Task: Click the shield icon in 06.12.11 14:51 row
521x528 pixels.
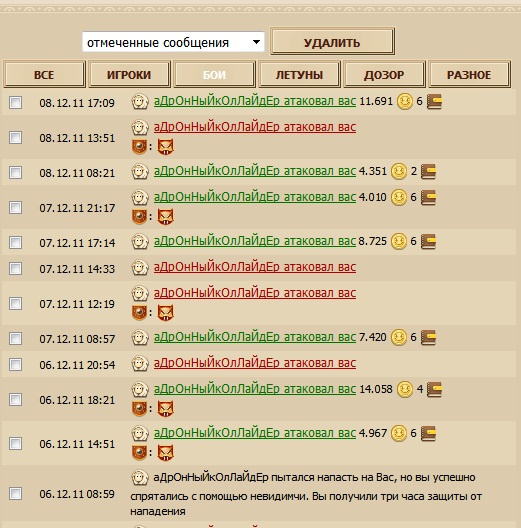Action: 139,453
